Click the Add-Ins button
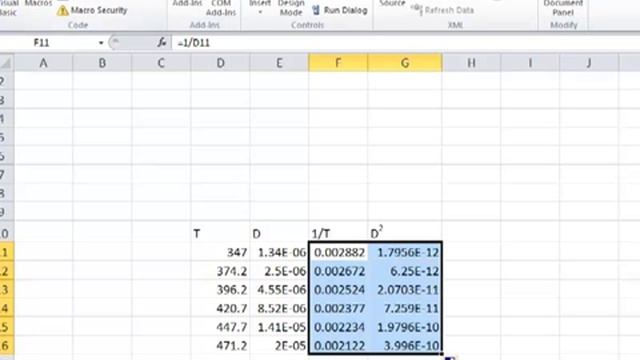 pyautogui.click(x=187, y=4)
